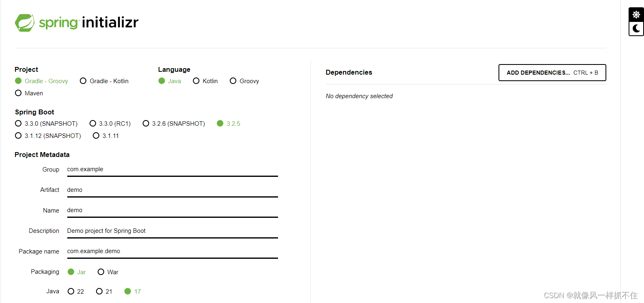Click the Project section heading
The width and height of the screenshot is (644, 303).
click(26, 69)
